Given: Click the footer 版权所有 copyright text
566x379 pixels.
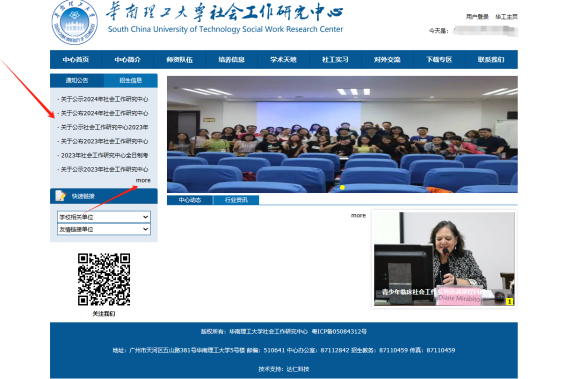Looking at the screenshot, I should (254, 331).
